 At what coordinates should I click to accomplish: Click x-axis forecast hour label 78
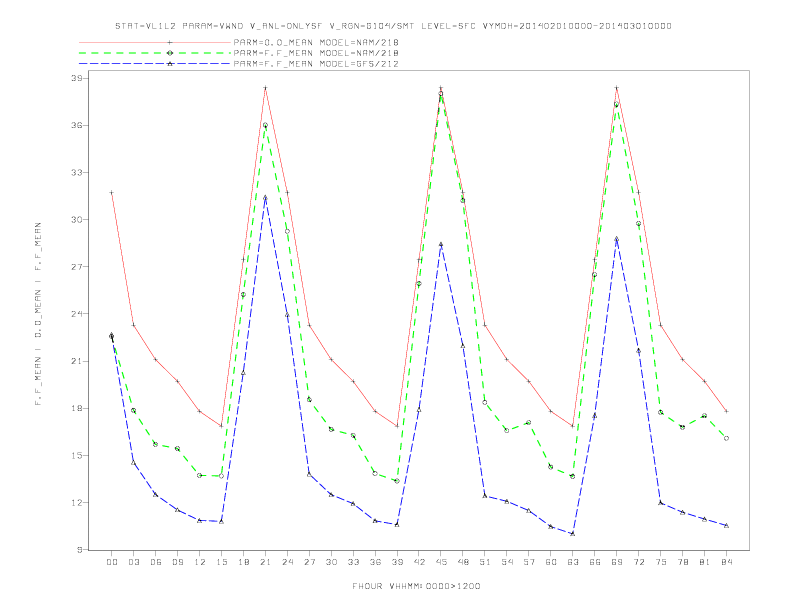[x=682, y=562]
